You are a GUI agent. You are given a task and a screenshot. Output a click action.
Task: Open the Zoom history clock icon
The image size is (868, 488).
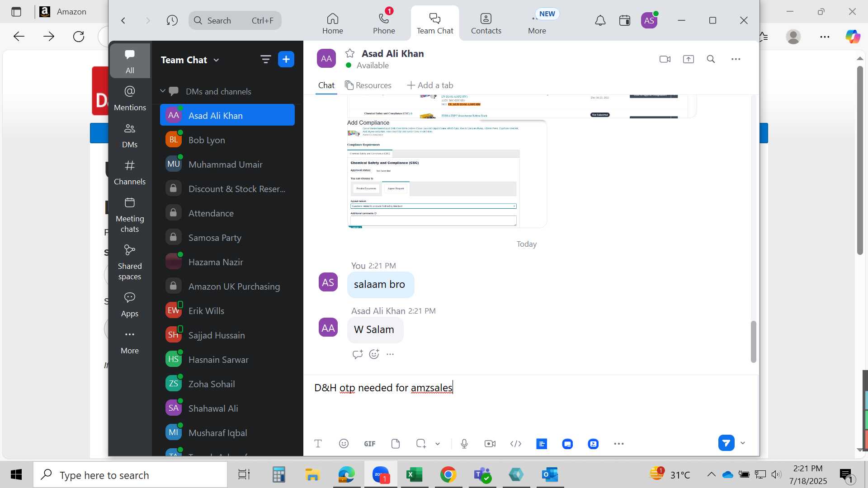(172, 20)
